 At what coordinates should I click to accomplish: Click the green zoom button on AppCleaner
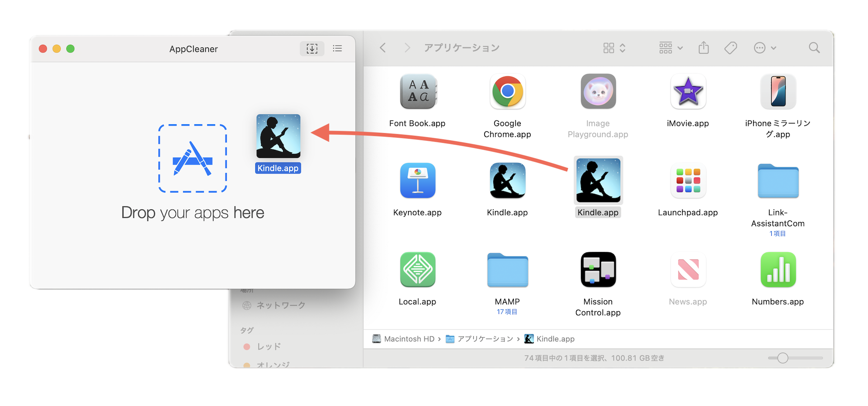pos(70,49)
